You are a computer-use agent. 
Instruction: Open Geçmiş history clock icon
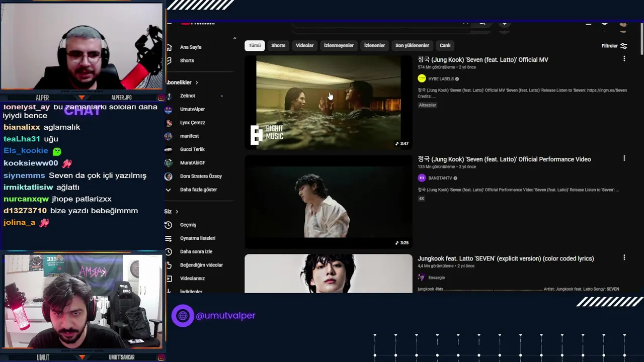point(169,225)
